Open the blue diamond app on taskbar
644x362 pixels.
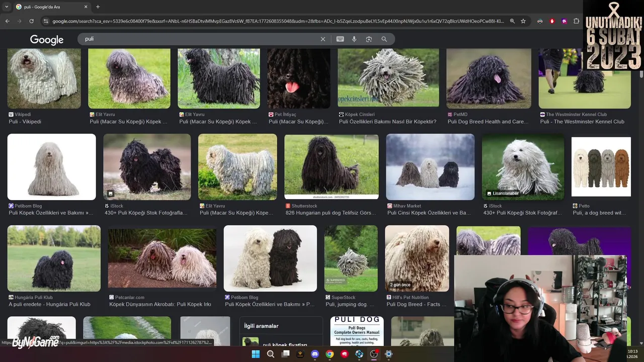pyautogui.click(x=359, y=354)
